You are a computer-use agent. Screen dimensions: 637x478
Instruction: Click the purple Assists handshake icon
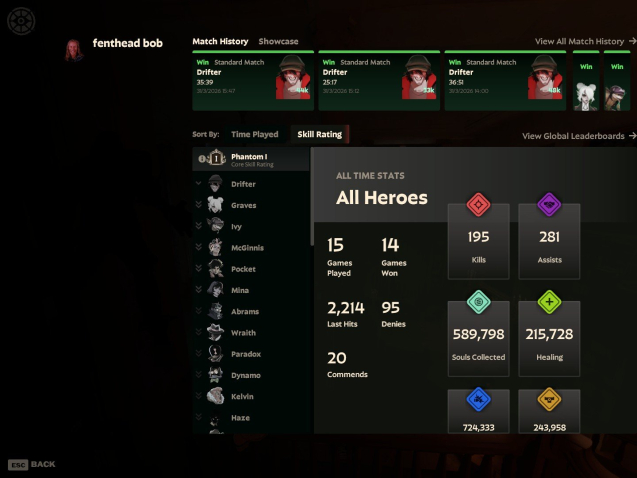pyautogui.click(x=549, y=204)
